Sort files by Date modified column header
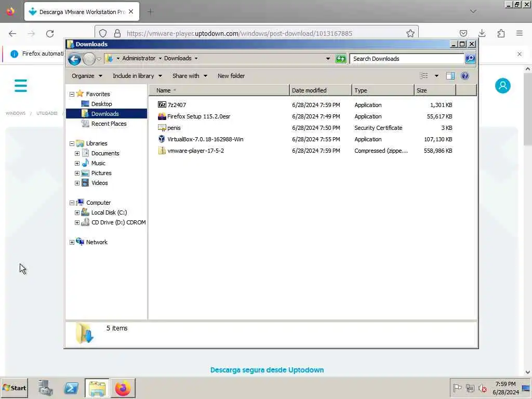The width and height of the screenshot is (532, 399). [321, 90]
